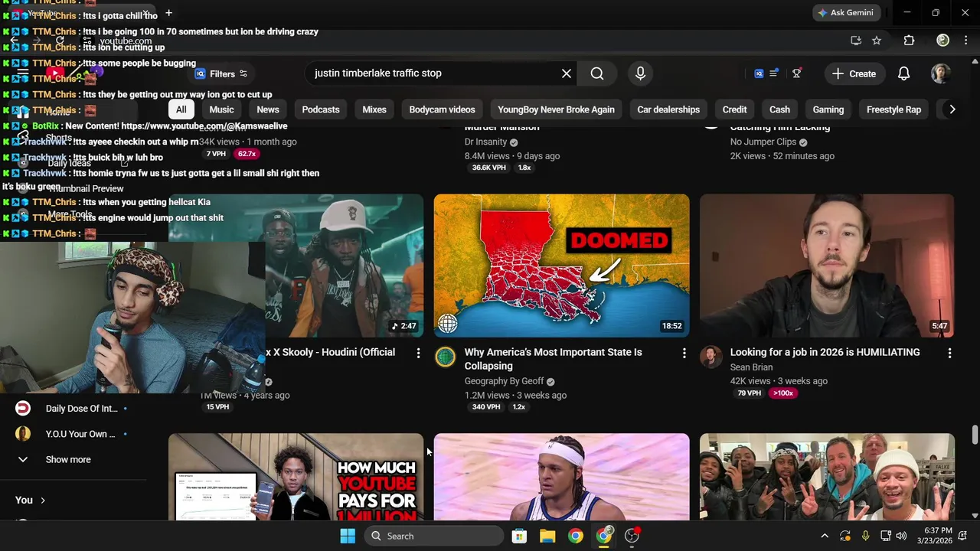Open the Chrome profile avatar
Screen dimensions: 980x551
tap(943, 41)
